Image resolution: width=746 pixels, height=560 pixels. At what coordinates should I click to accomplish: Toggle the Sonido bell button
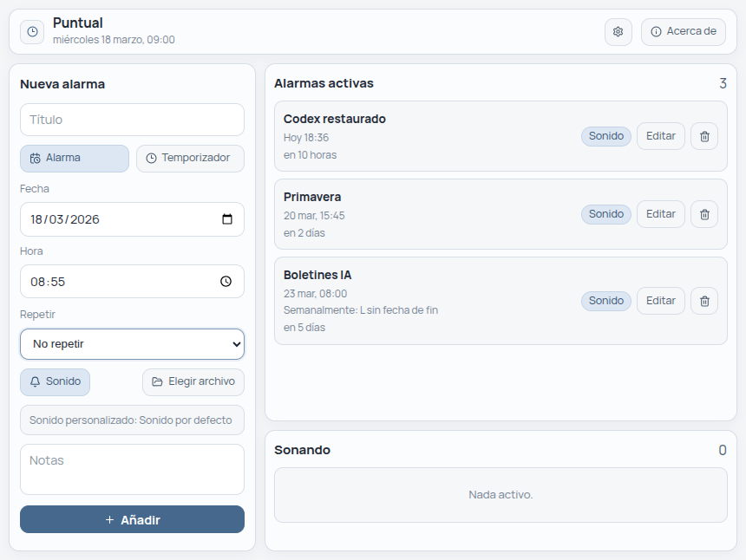click(55, 382)
